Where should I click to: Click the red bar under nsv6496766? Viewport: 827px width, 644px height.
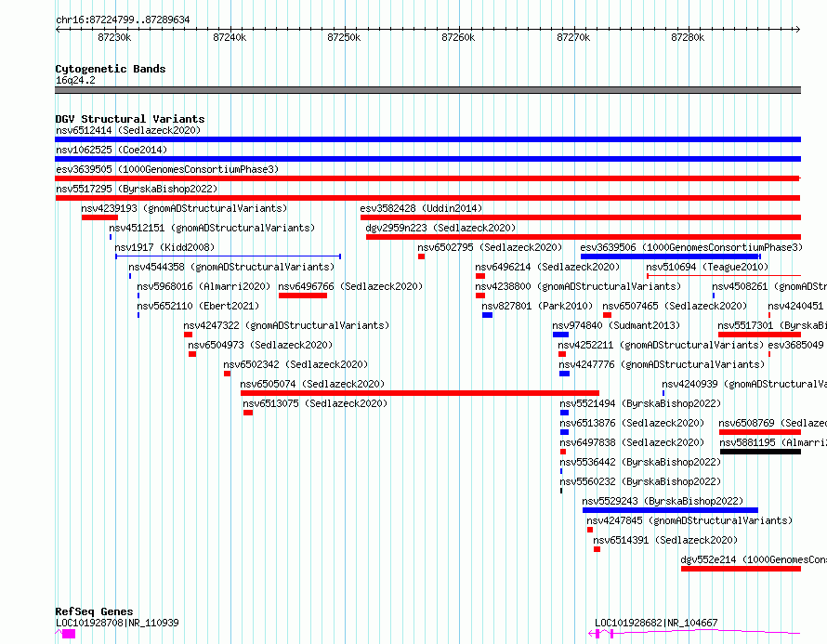click(x=303, y=296)
